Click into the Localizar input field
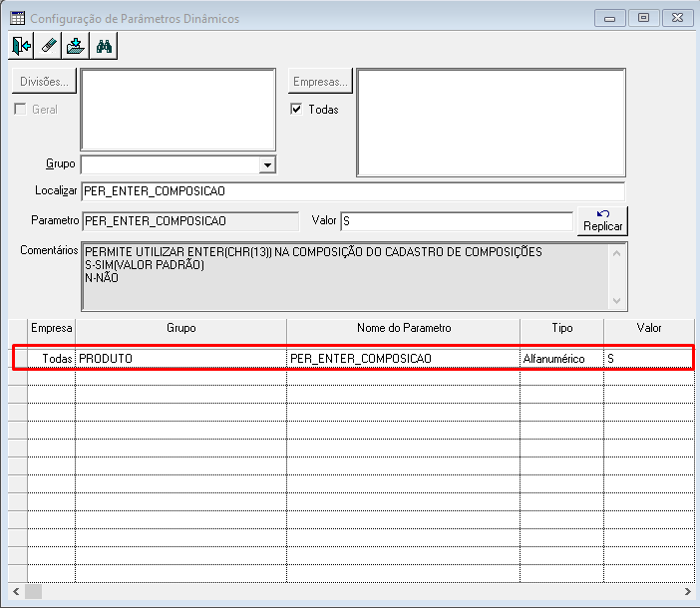Screen dimensions: 700x608 (x=353, y=191)
